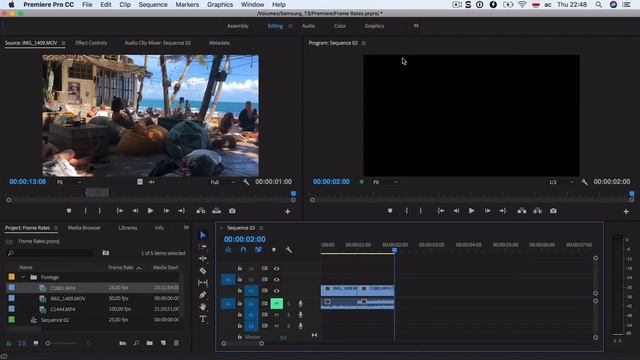Toggle V1 targeted track eye visibility
Viewport: 640px width, 360px height.
[276, 291]
